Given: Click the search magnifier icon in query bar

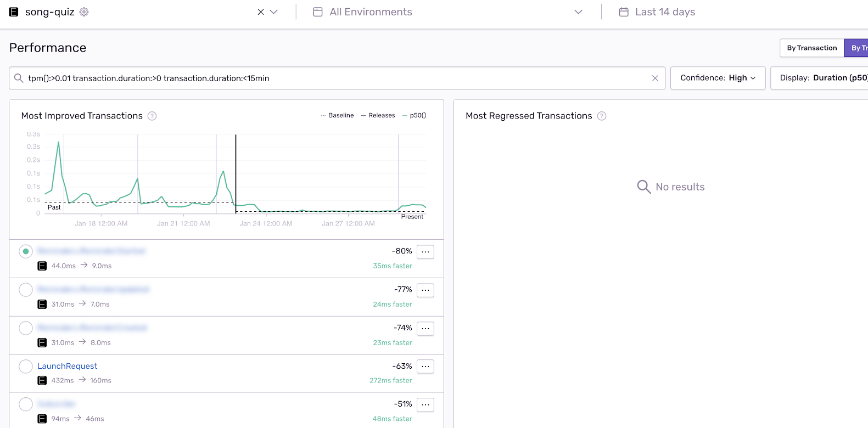Looking at the screenshot, I should coord(19,78).
